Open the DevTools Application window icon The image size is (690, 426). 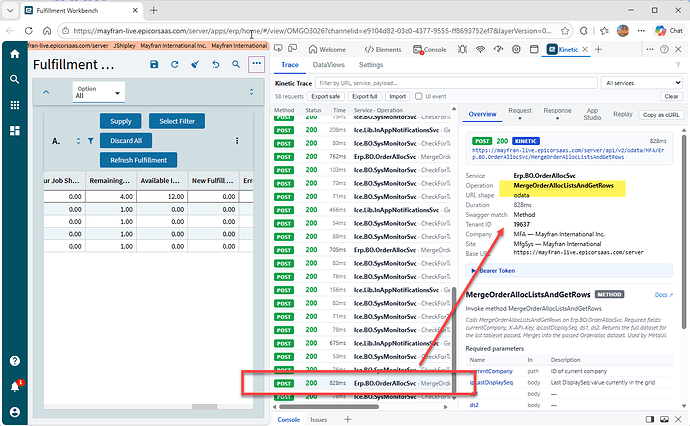coord(534,49)
